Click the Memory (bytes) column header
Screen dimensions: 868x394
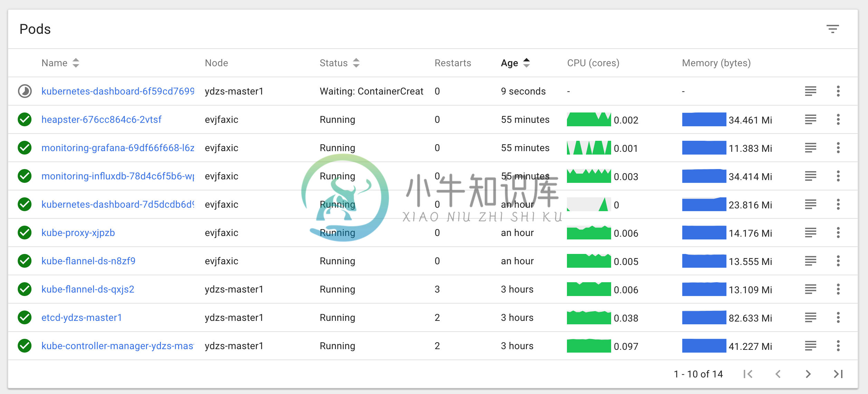click(x=716, y=63)
